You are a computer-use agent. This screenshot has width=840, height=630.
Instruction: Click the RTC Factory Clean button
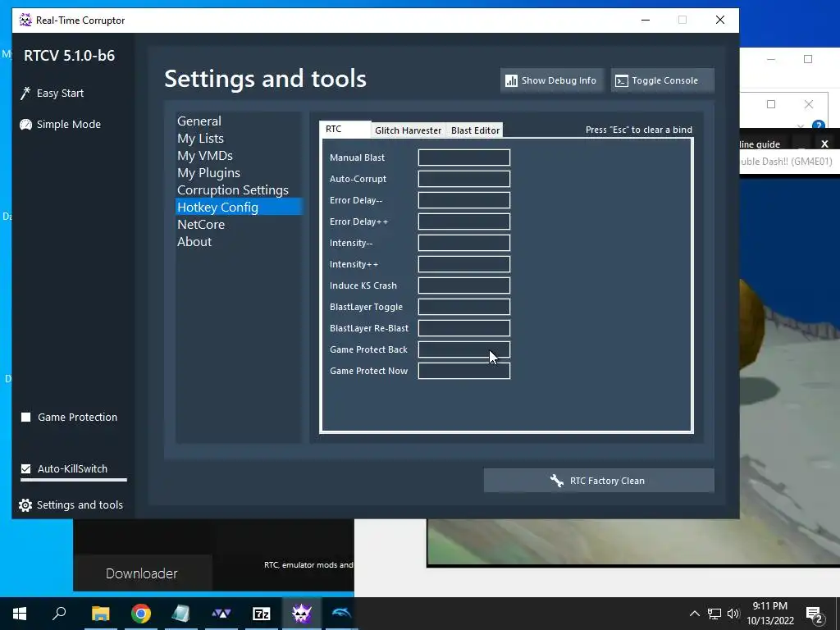pos(599,481)
